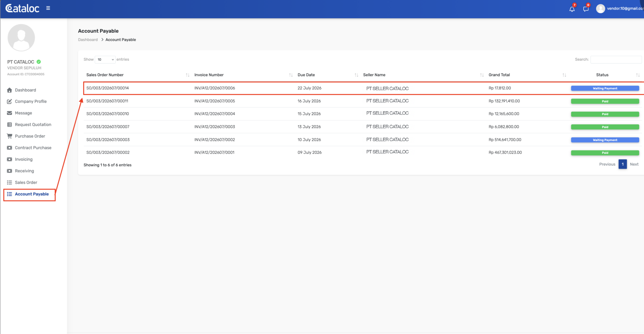This screenshot has width=644, height=334.
Task: Select Contract Purchase menu item
Action: 33,148
